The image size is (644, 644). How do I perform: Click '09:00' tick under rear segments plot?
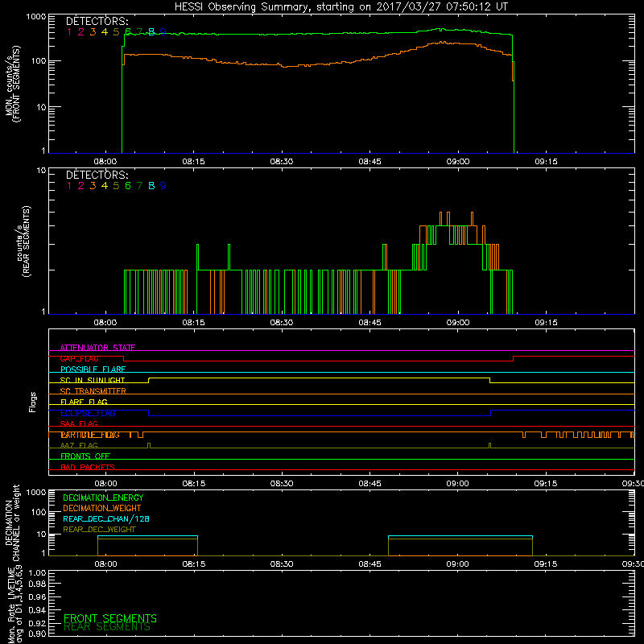(x=458, y=323)
